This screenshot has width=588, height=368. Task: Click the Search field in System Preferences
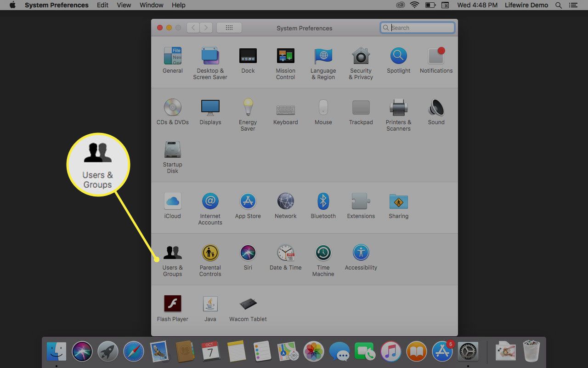(x=418, y=28)
